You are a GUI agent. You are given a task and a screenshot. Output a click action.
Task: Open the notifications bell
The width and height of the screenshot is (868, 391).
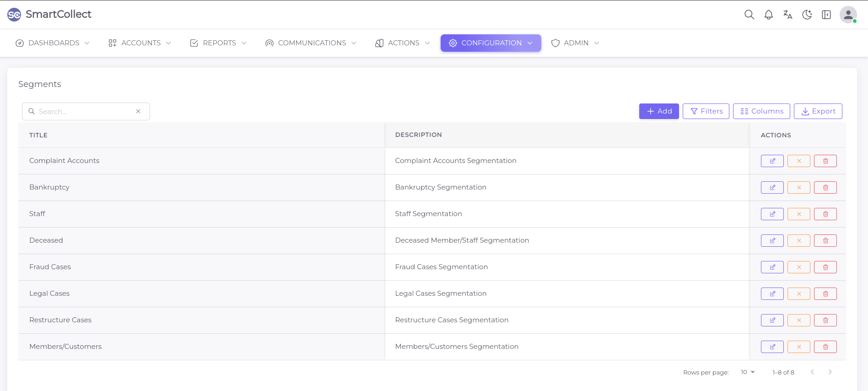click(x=769, y=15)
